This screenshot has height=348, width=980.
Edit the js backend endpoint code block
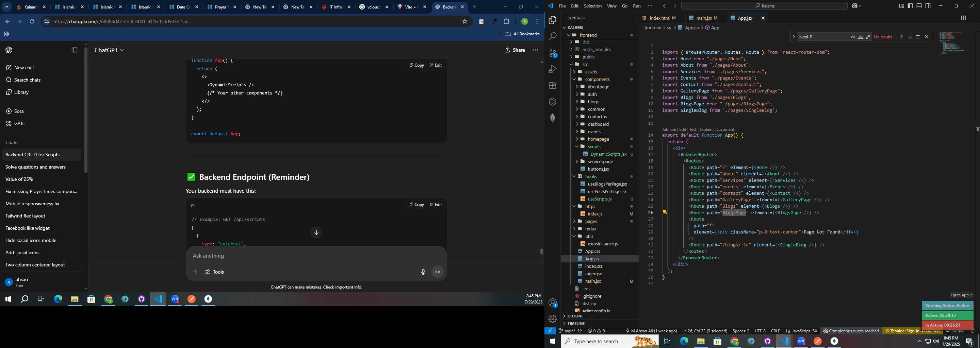(x=436, y=205)
